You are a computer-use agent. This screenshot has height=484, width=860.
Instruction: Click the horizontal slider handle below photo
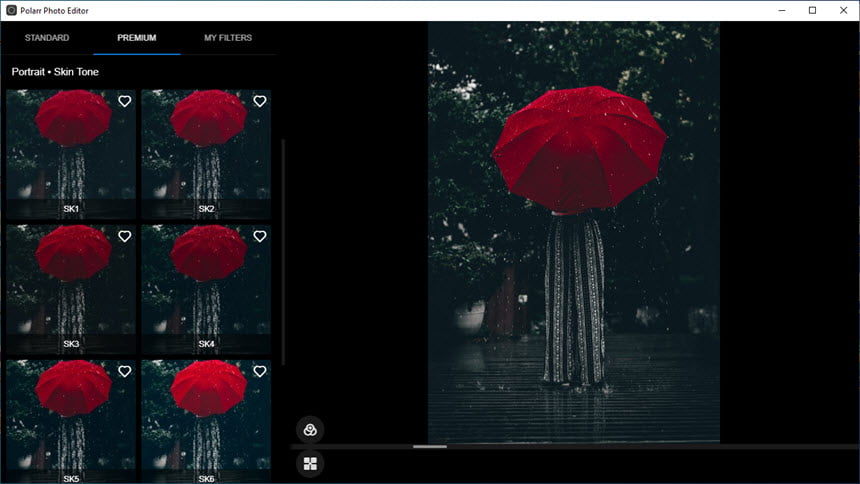point(429,447)
